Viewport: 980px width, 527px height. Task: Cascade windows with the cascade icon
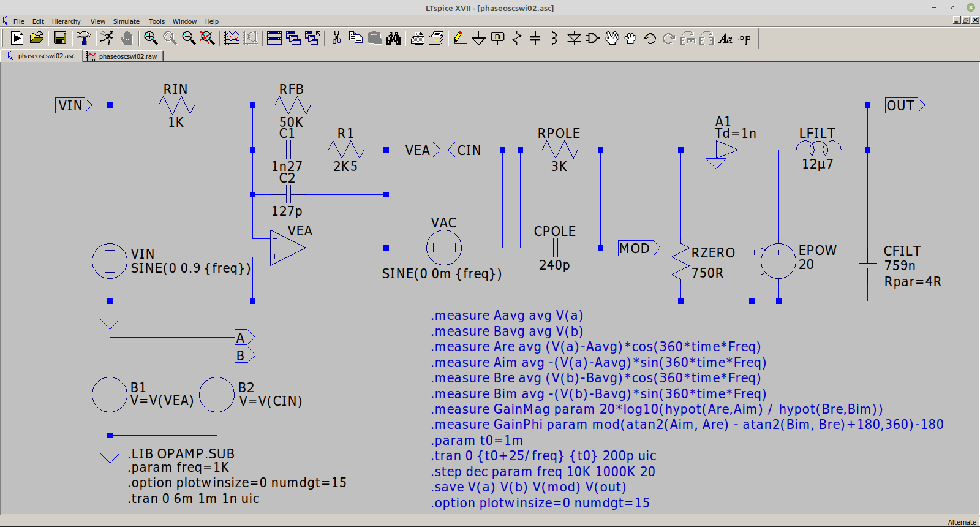point(293,38)
